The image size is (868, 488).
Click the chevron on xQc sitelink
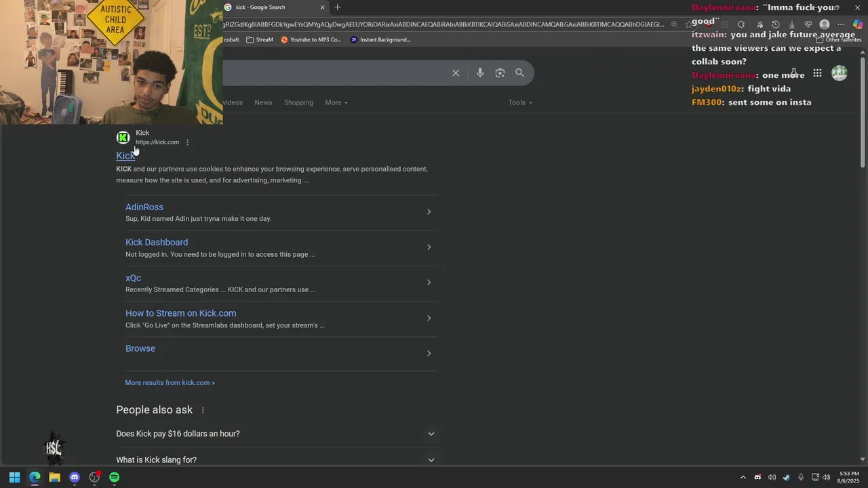pyautogui.click(x=429, y=283)
